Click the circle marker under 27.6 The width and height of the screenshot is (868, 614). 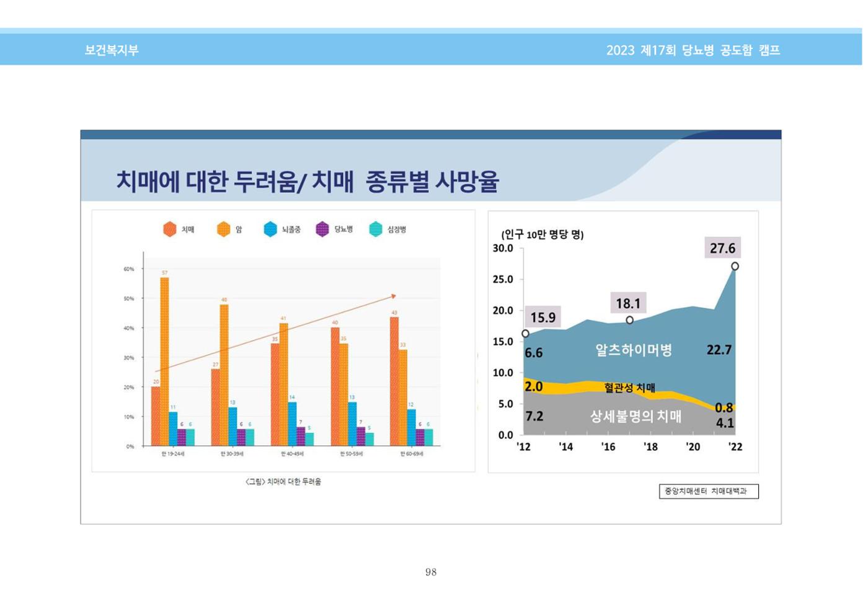(735, 267)
